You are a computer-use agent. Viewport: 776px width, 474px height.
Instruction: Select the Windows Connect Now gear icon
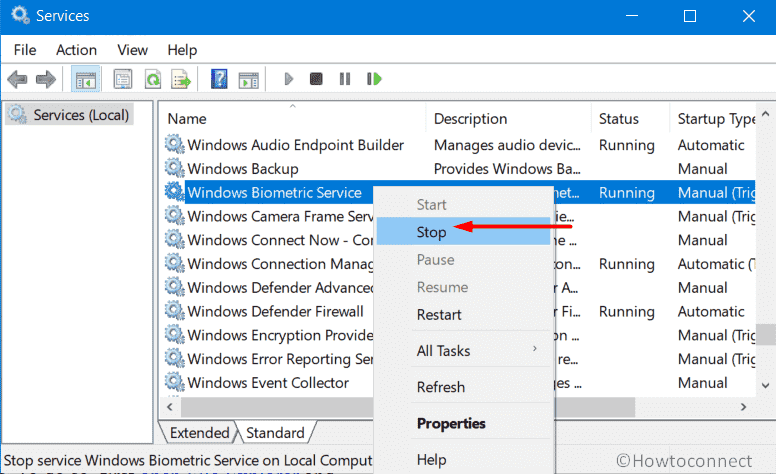pos(175,239)
